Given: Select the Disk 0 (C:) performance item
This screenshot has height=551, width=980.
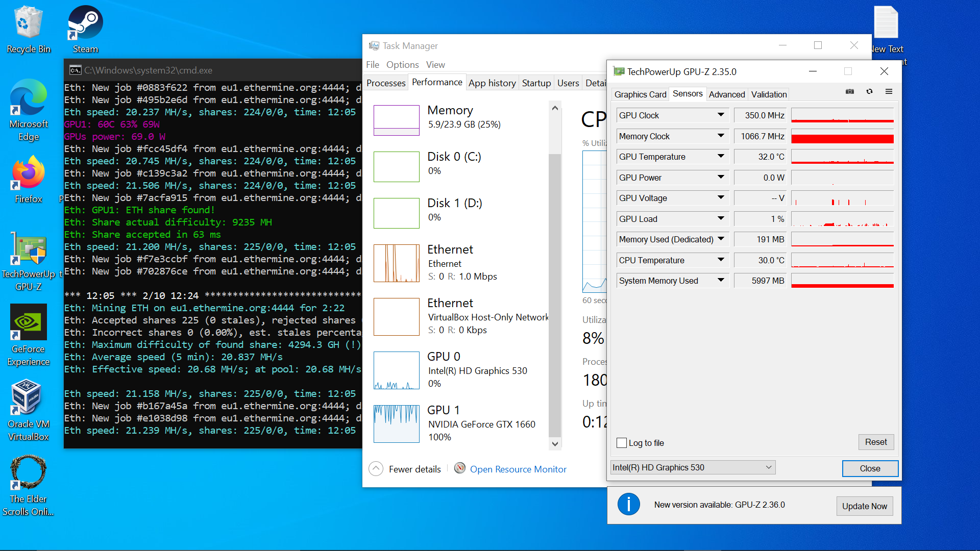Looking at the screenshot, I should coord(459,166).
